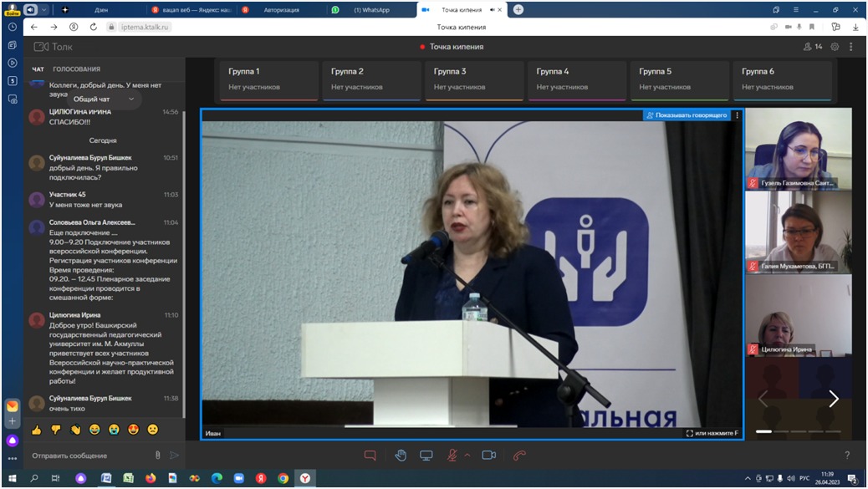The height and width of the screenshot is (489, 868).
Task: Toggle the chat panel icon in bottom toolbar
Action: [370, 455]
